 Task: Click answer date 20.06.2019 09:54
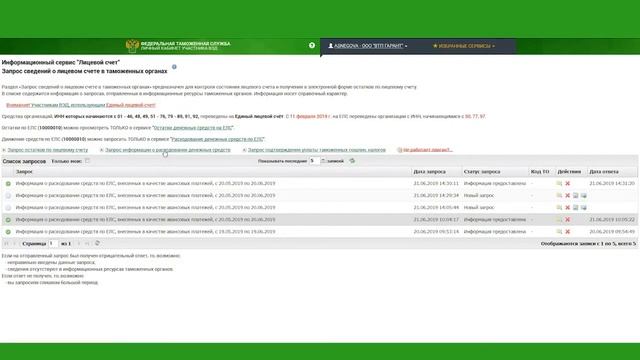point(612,232)
